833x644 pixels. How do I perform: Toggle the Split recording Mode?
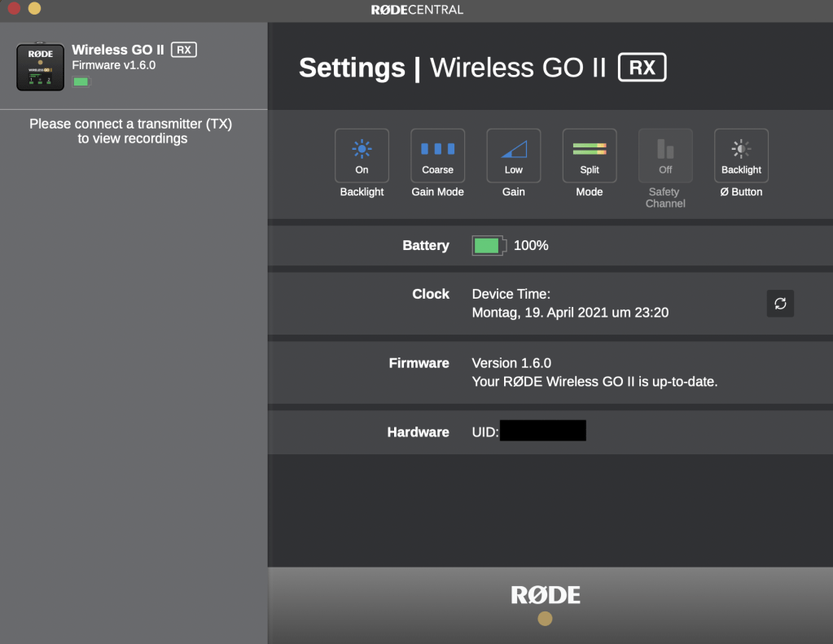(x=590, y=156)
